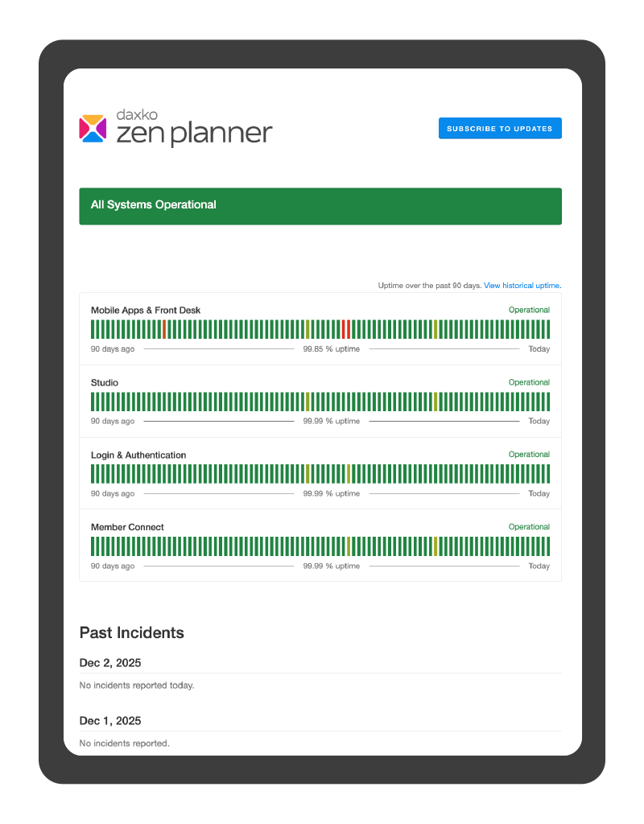Screen dimensions: 644x824
Task: Click the oldest uptime bar for Member Connect
Action: (x=93, y=546)
